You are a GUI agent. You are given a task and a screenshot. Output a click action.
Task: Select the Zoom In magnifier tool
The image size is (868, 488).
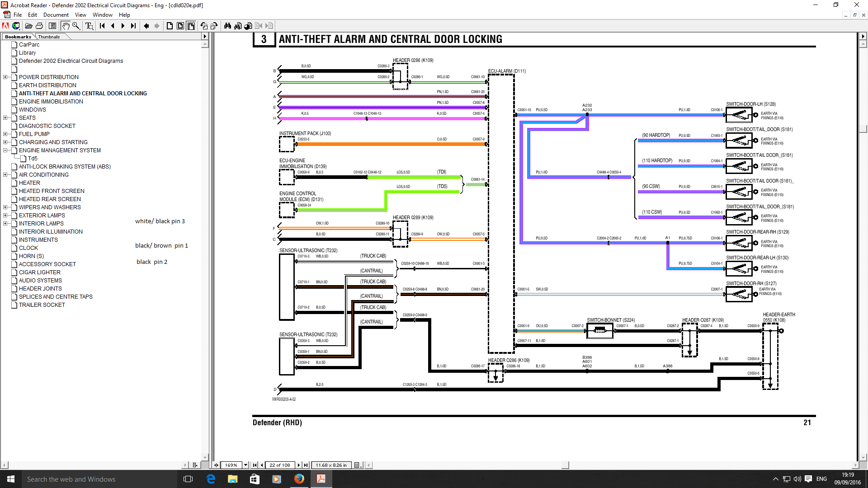(x=76, y=26)
